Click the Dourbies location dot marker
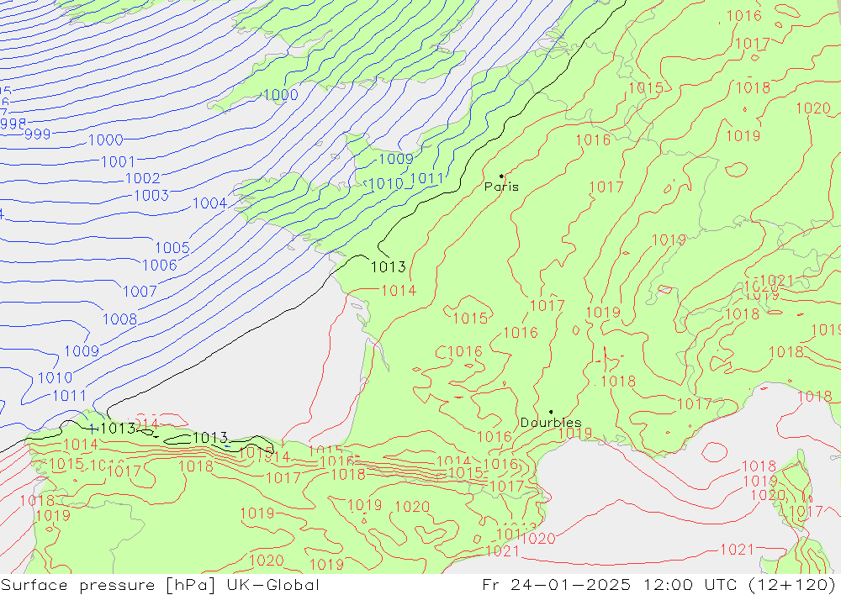 [551, 412]
